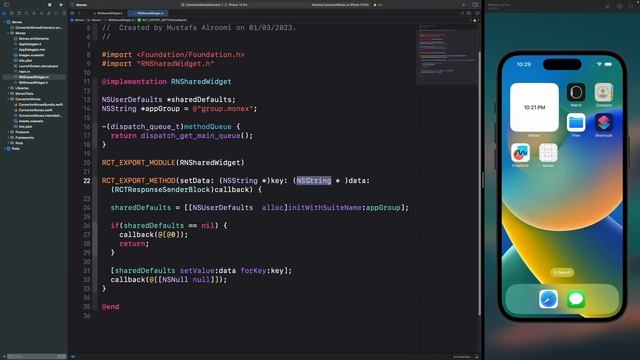The width and height of the screenshot is (640, 360).
Task: Expand the Pods project at bottom of navigator
Action: tap(4, 149)
